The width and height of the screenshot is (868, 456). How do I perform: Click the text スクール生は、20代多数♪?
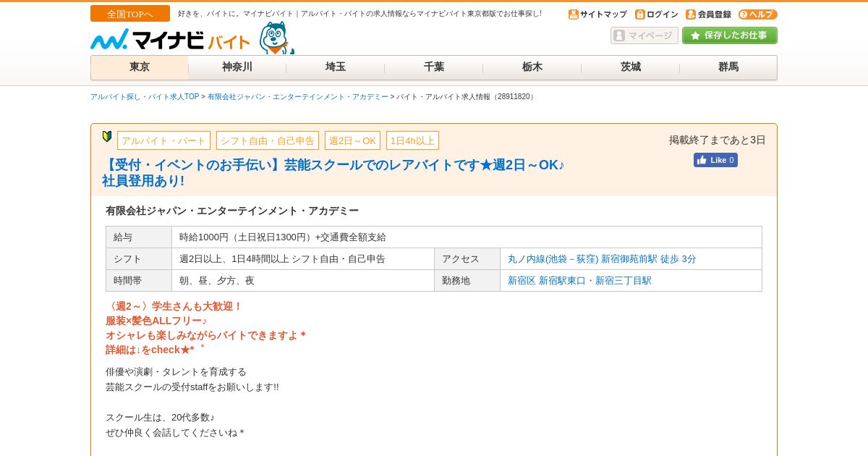point(160,418)
